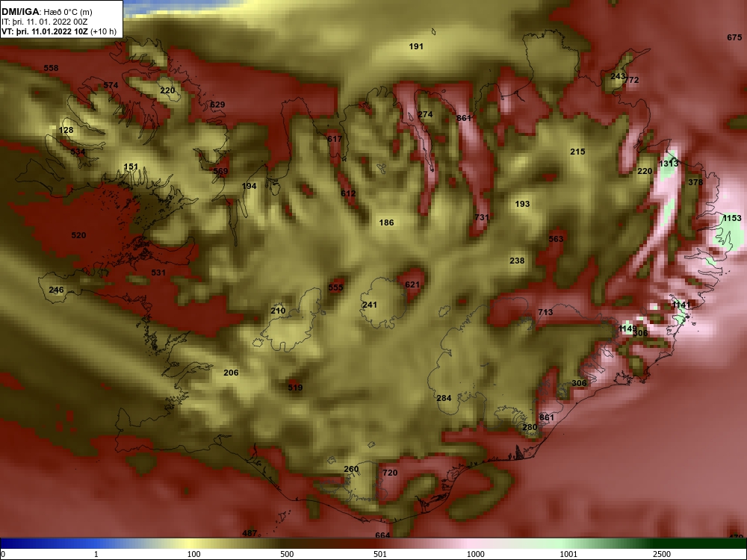Viewport: 747px width, 560px height.
Task: Click the map value 1313
Action: [669, 164]
